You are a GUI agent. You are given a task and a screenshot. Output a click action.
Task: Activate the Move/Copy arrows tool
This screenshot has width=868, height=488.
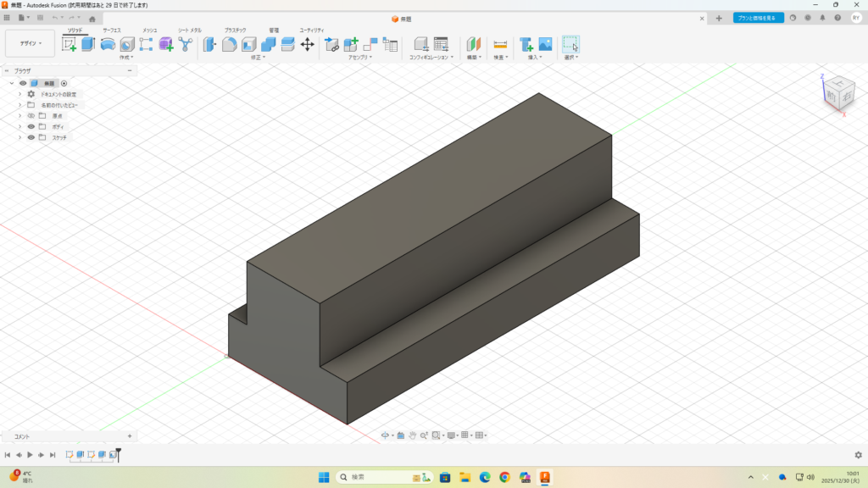click(x=308, y=44)
